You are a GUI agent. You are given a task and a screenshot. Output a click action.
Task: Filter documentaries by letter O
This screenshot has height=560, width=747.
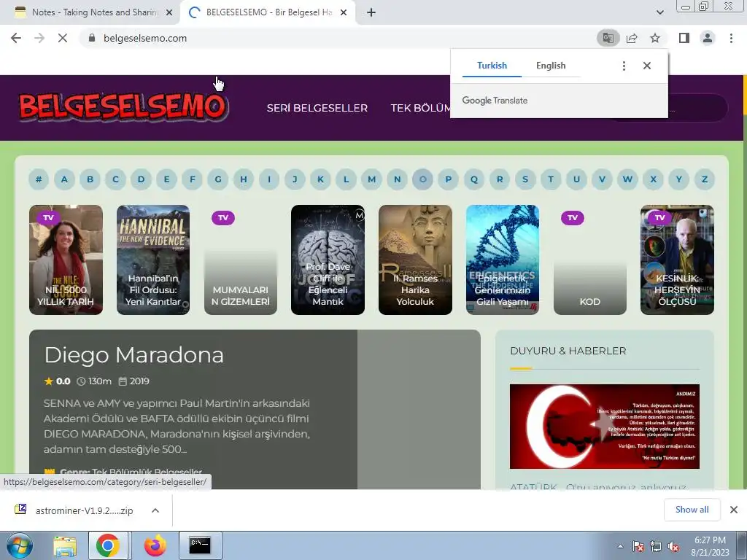coord(422,179)
